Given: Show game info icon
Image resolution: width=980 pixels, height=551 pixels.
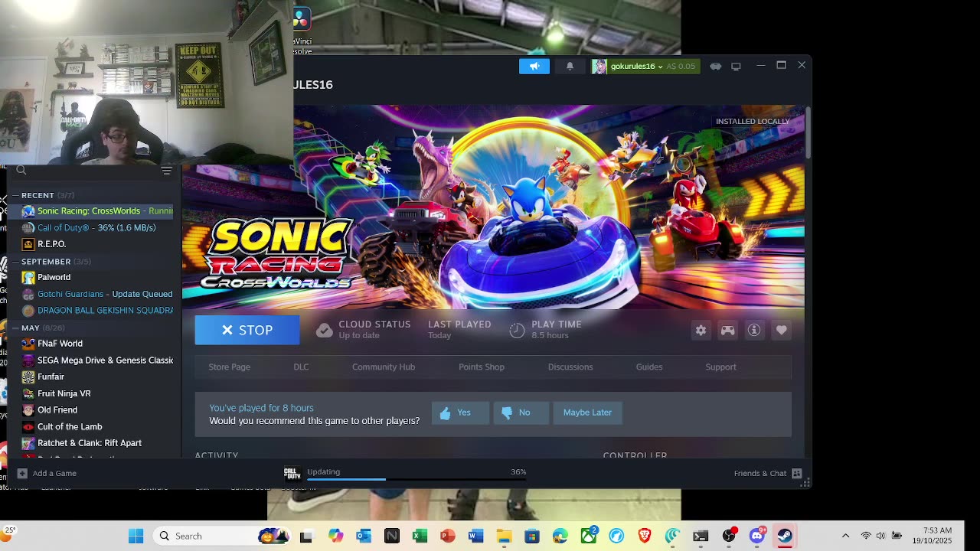Looking at the screenshot, I should pyautogui.click(x=754, y=330).
